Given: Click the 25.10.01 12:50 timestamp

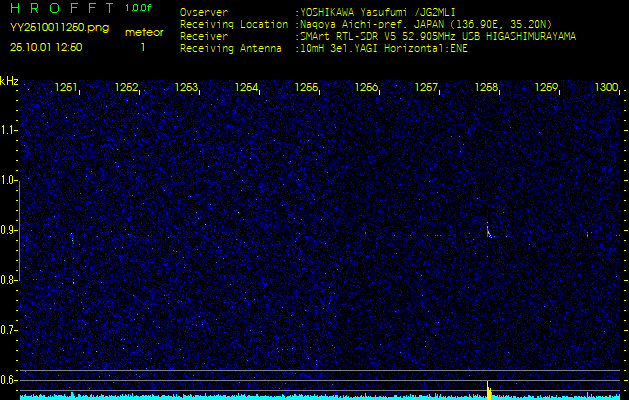Looking at the screenshot, I should [46, 46].
